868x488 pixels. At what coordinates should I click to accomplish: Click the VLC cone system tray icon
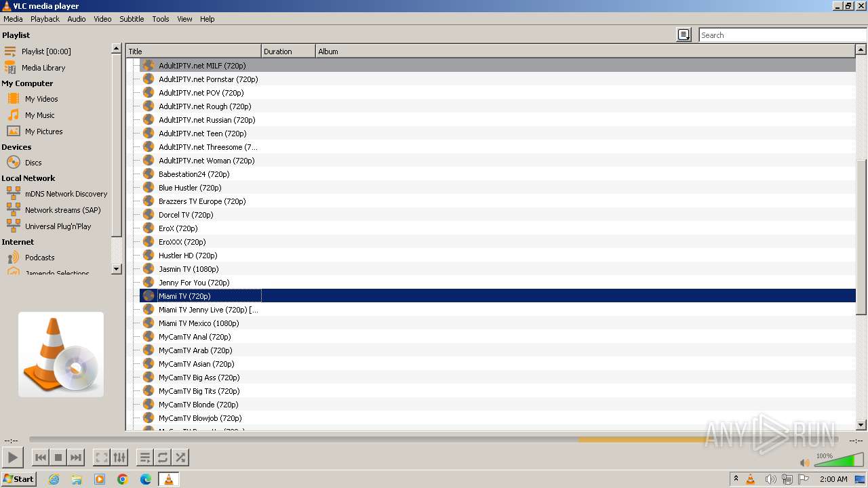coord(751,479)
